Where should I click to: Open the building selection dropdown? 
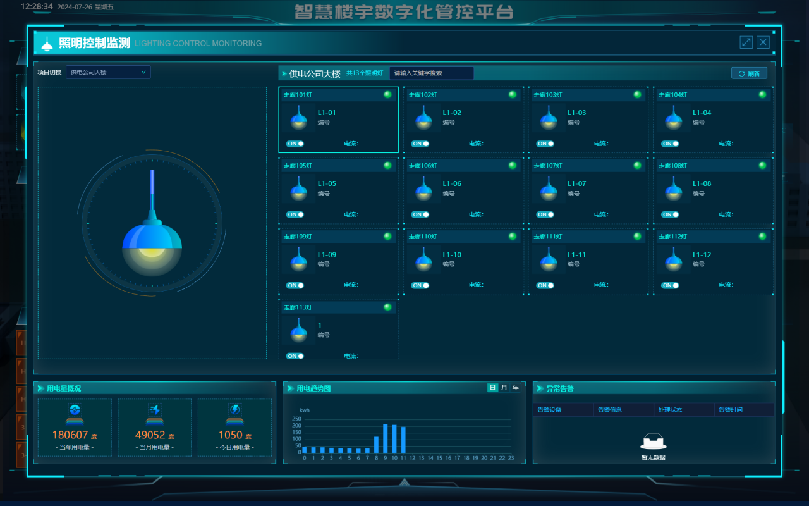[x=108, y=72]
